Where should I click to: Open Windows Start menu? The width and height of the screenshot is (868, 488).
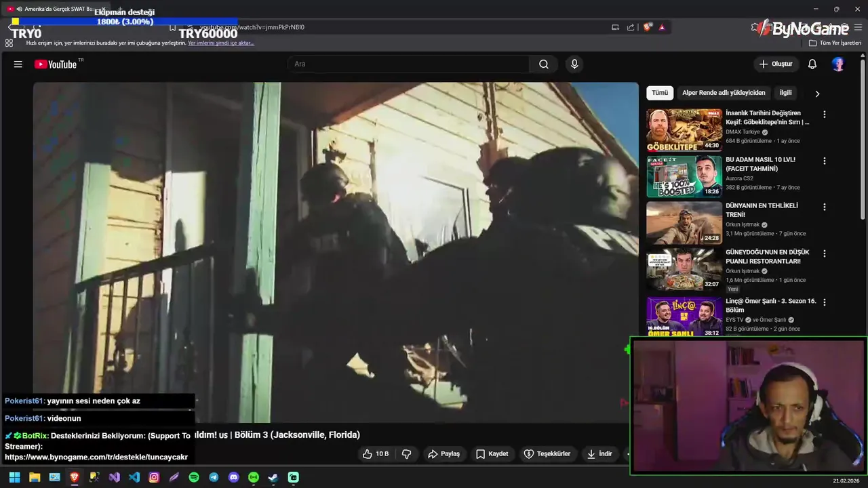coord(14,477)
